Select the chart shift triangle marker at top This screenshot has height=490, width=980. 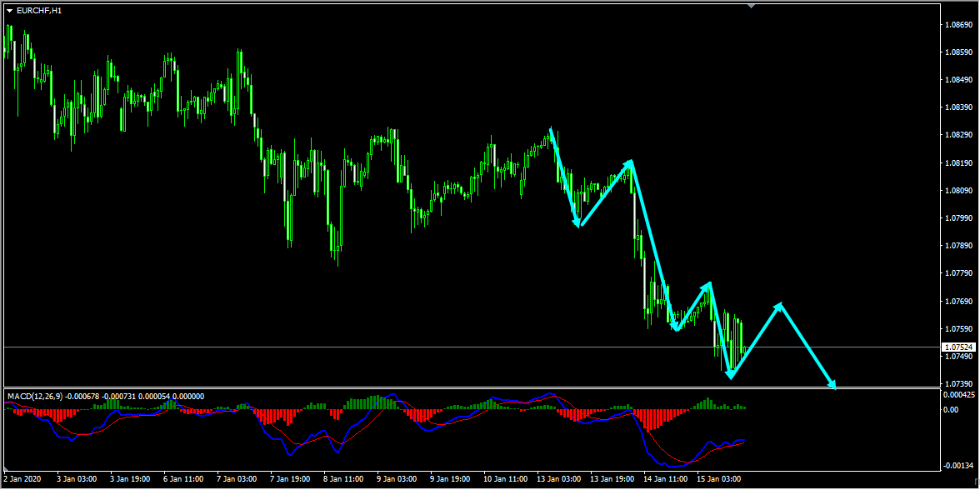[752, 6]
